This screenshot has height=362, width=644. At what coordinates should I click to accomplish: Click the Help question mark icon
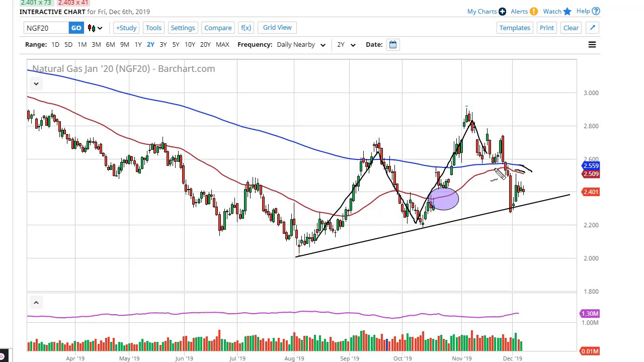coord(596,11)
